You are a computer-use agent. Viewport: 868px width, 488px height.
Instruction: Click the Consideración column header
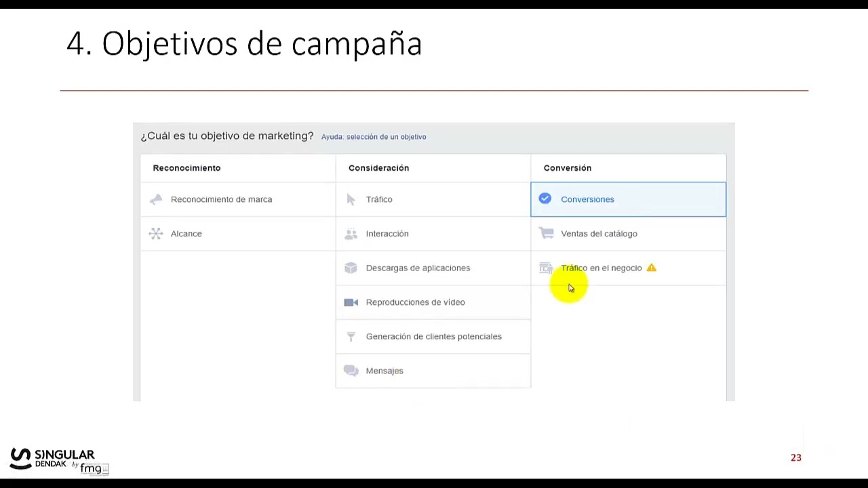coord(378,168)
